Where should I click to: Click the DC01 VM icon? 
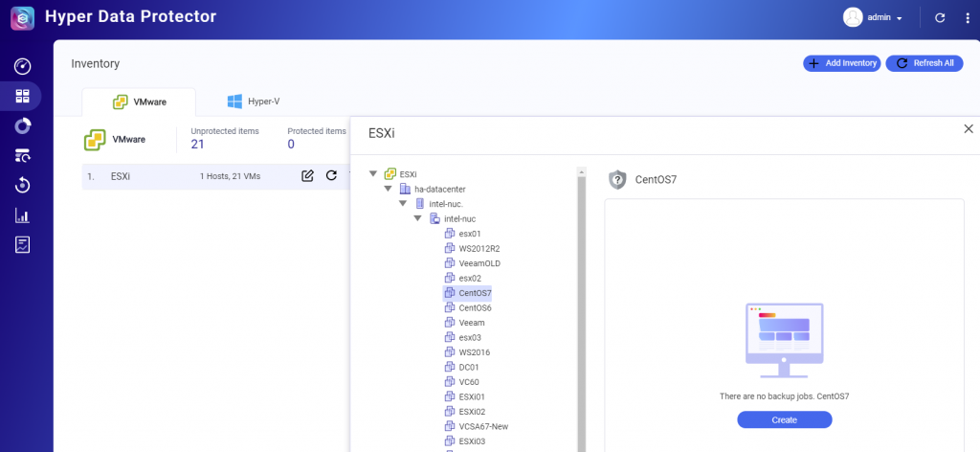click(x=450, y=367)
